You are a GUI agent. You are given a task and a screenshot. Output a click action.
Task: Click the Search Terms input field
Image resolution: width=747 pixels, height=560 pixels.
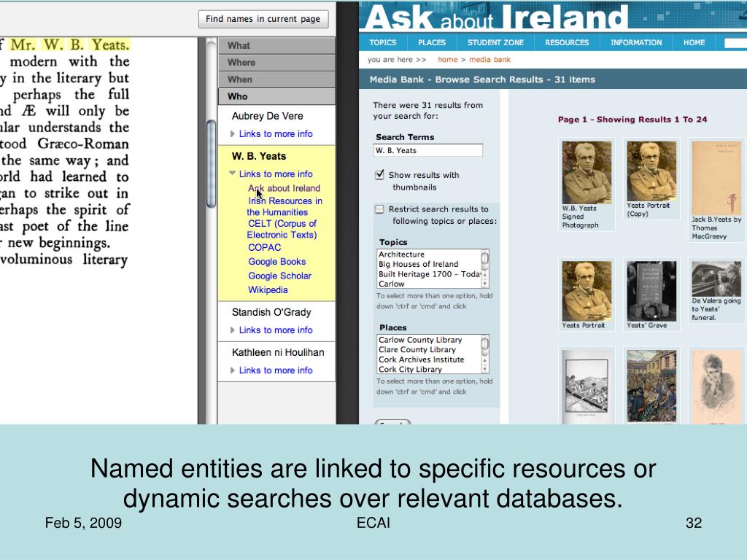coord(427,150)
